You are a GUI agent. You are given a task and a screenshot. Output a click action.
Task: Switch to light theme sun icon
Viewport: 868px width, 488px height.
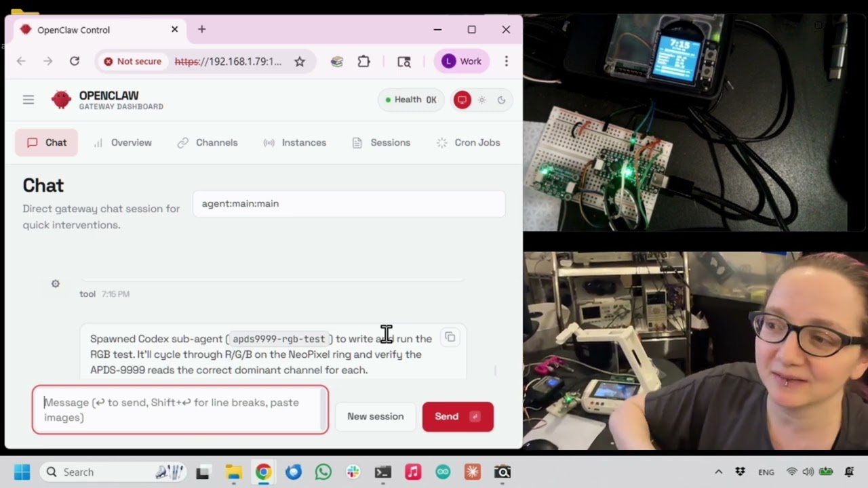(481, 100)
